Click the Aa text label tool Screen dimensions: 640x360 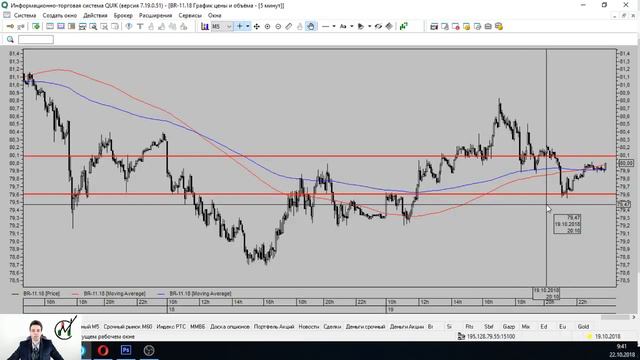pos(343,27)
